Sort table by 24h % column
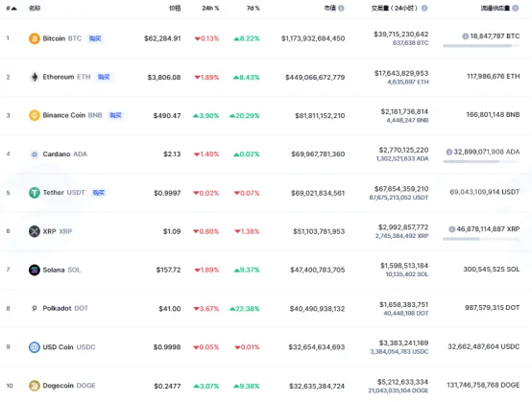Image resolution: width=532 pixels, height=402 pixels. [x=210, y=8]
